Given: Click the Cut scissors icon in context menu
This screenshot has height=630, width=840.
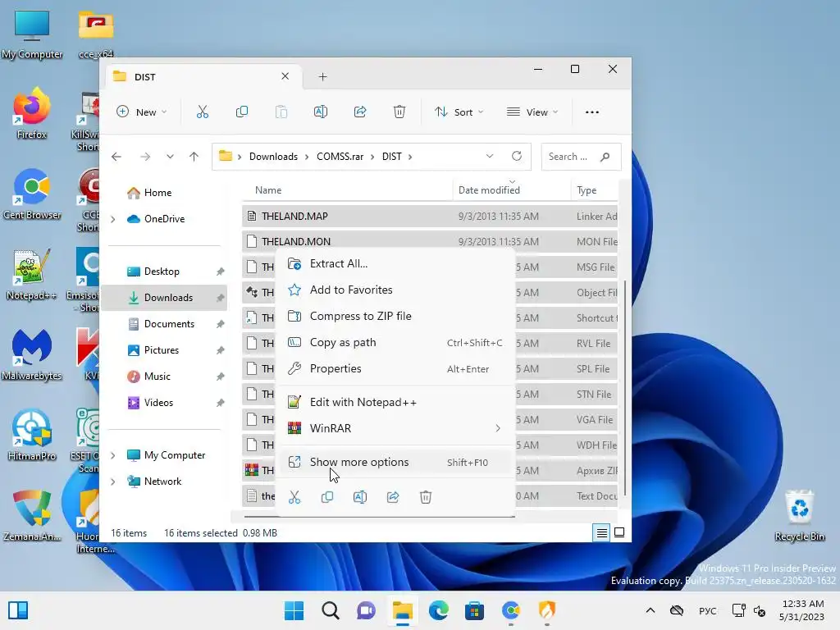Looking at the screenshot, I should click(x=294, y=497).
